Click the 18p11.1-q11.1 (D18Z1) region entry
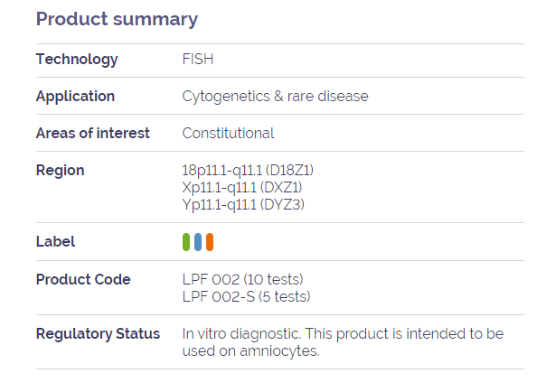Viewport: 546px width, 392px height. (248, 171)
